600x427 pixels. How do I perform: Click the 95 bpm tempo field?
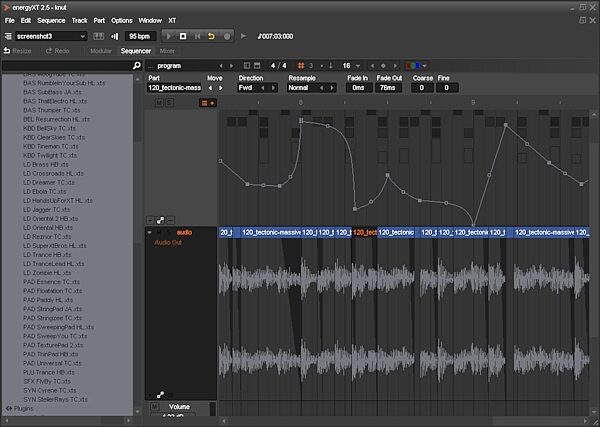140,36
